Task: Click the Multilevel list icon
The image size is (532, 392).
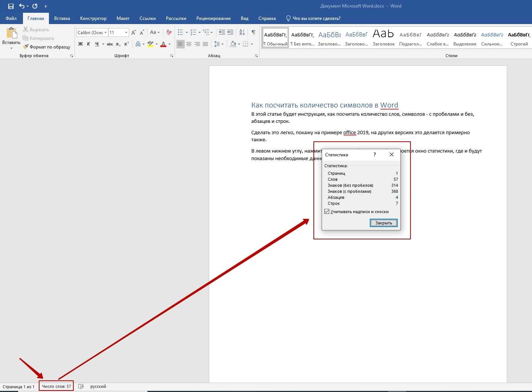Action: [x=206, y=33]
